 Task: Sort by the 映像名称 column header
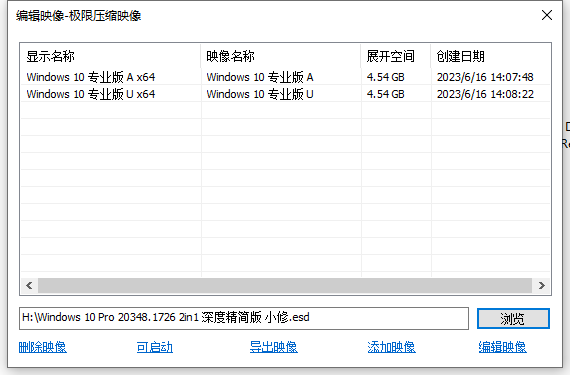point(281,56)
